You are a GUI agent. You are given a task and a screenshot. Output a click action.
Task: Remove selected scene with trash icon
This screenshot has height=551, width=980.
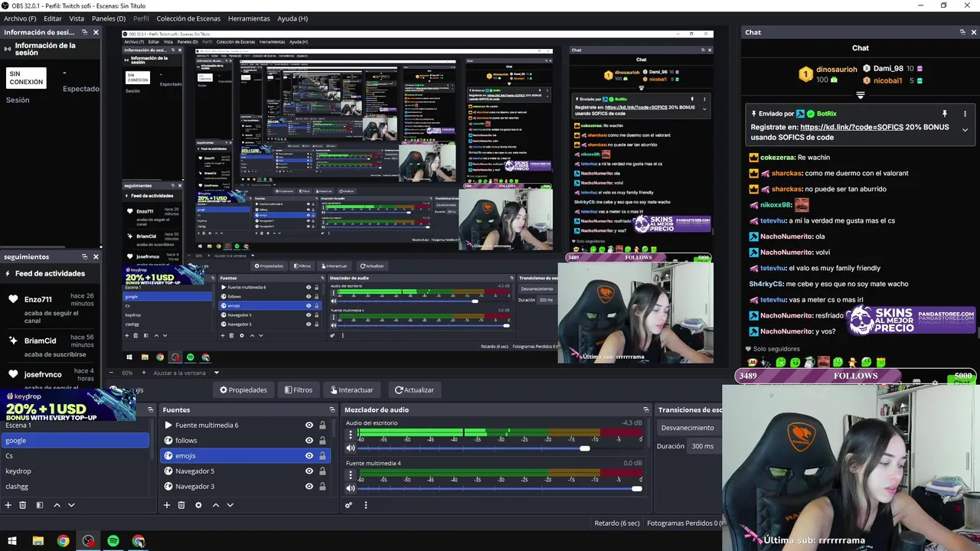point(22,505)
